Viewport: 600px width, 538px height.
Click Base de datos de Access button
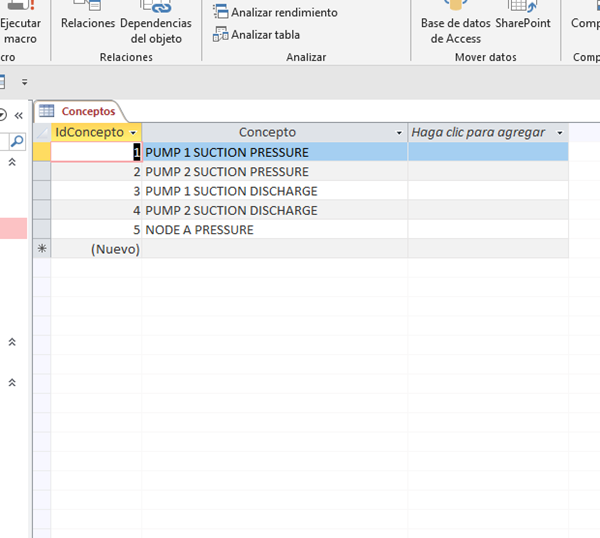click(x=455, y=21)
